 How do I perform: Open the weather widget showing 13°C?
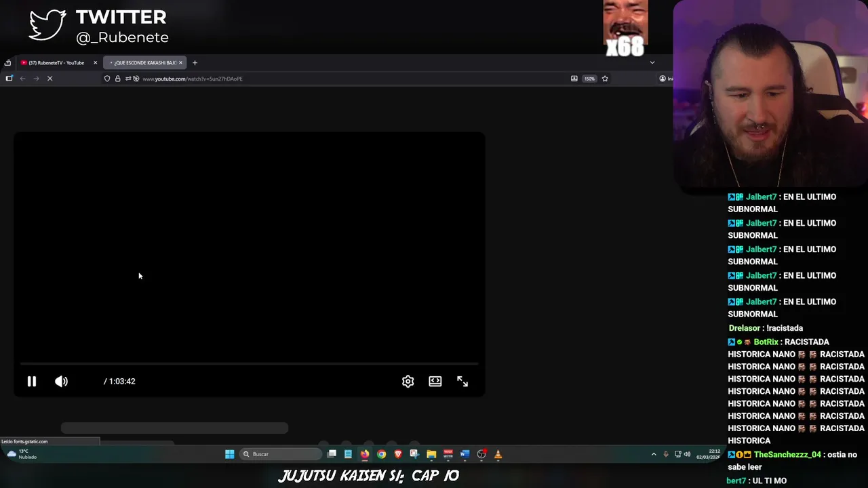click(x=22, y=454)
